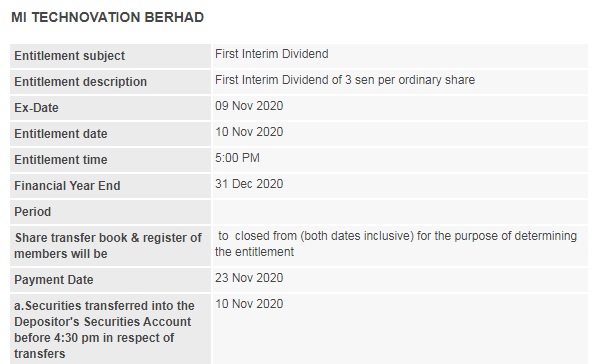Select the Entitlement description label
This screenshot has width=595, height=364.
pyautogui.click(x=80, y=82)
